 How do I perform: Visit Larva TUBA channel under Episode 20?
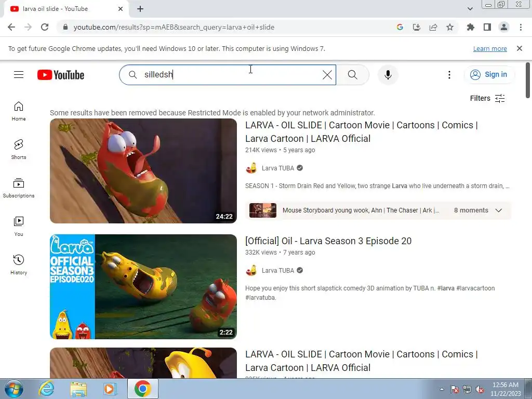(x=277, y=270)
